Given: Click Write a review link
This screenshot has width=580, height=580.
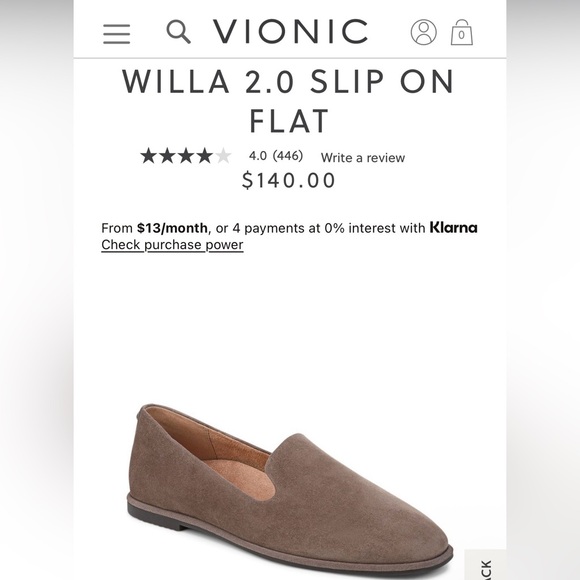Looking at the screenshot, I should (x=363, y=158).
